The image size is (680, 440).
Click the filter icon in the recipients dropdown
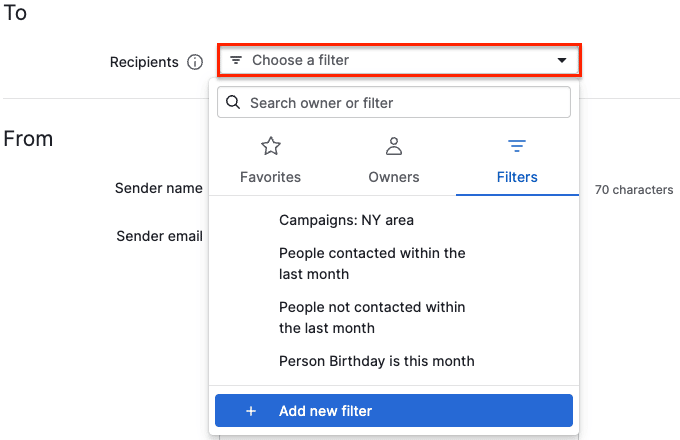click(236, 60)
